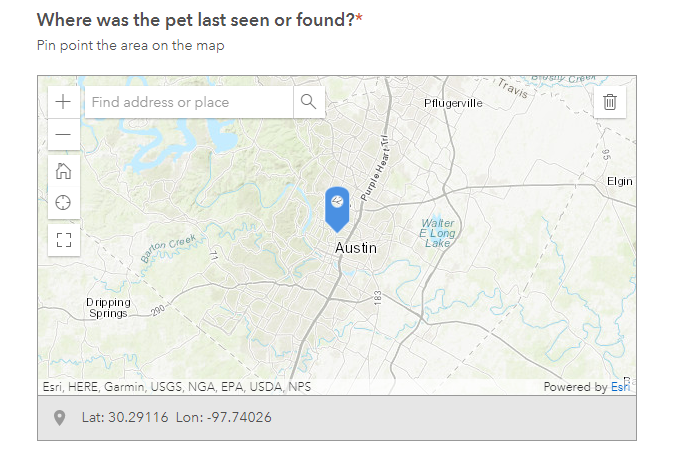Toggle fullscreen map view
This screenshot has height=459, width=676.
63,240
